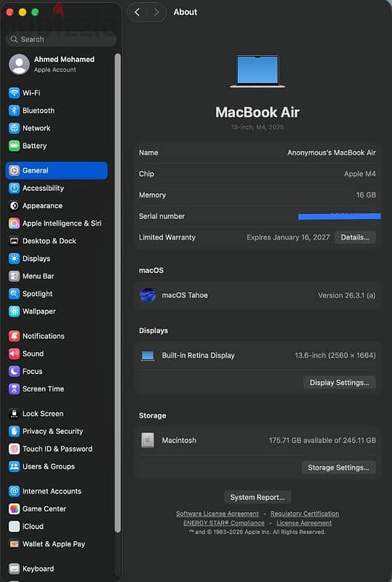Click the Apple M4 chip value
This screenshot has width=392, height=582.
click(360, 174)
